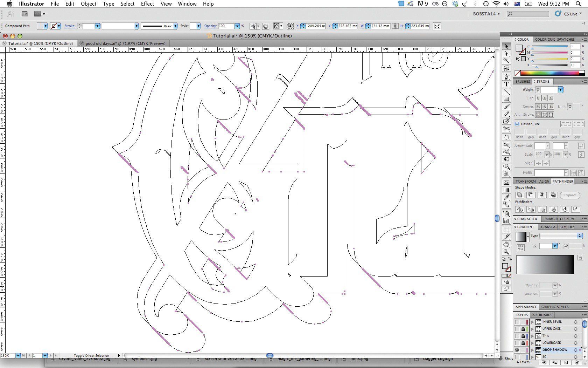Select the Eyedropper tool
588x368 pixels.
pyautogui.click(x=506, y=197)
